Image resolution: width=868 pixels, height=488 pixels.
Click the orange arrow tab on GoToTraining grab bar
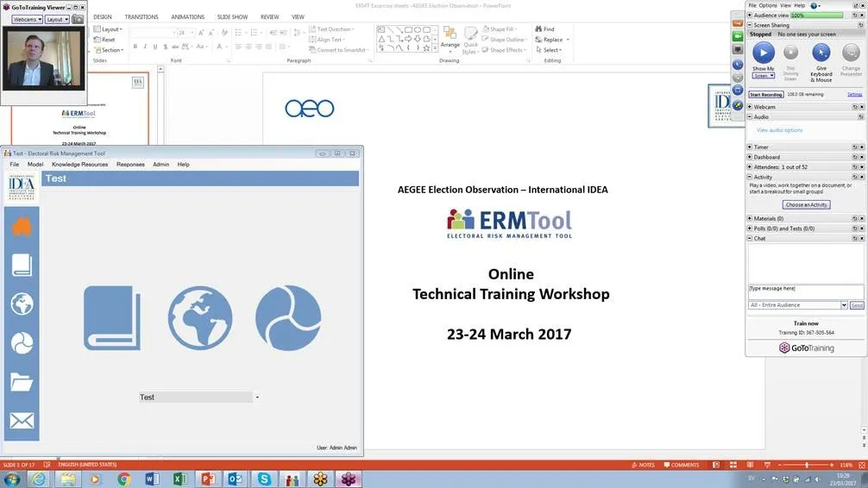coord(738,23)
